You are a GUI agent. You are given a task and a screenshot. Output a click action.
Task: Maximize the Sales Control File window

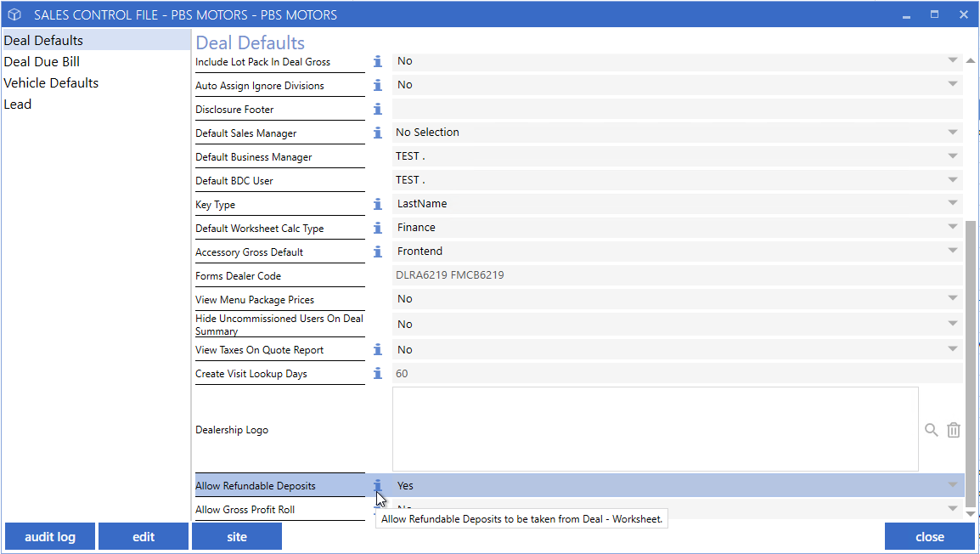tap(934, 14)
